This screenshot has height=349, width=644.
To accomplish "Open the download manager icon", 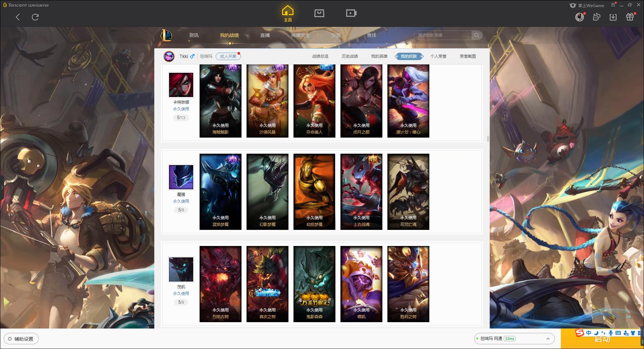I will [x=613, y=17].
